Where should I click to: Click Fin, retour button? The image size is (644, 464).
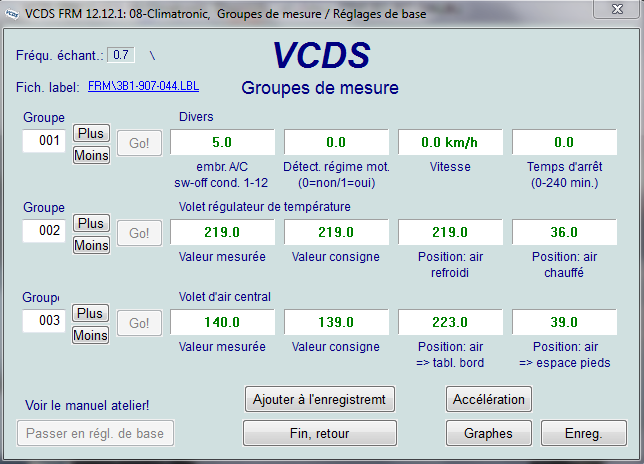[320, 433]
